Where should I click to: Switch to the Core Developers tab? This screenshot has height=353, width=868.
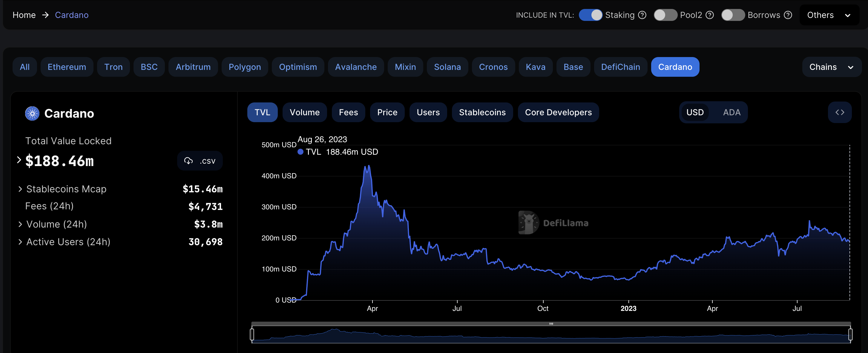558,112
